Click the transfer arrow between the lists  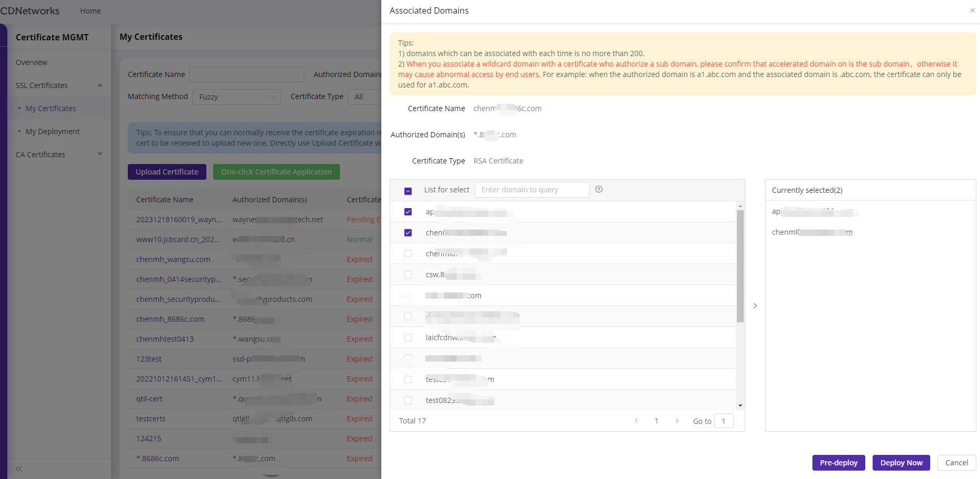pyautogui.click(x=755, y=306)
